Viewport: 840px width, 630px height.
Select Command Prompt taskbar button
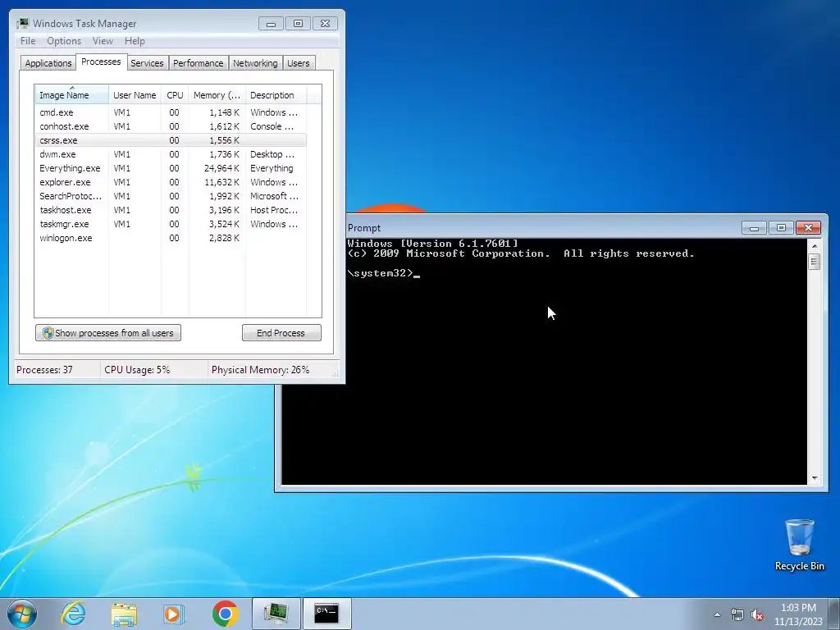tap(326, 614)
